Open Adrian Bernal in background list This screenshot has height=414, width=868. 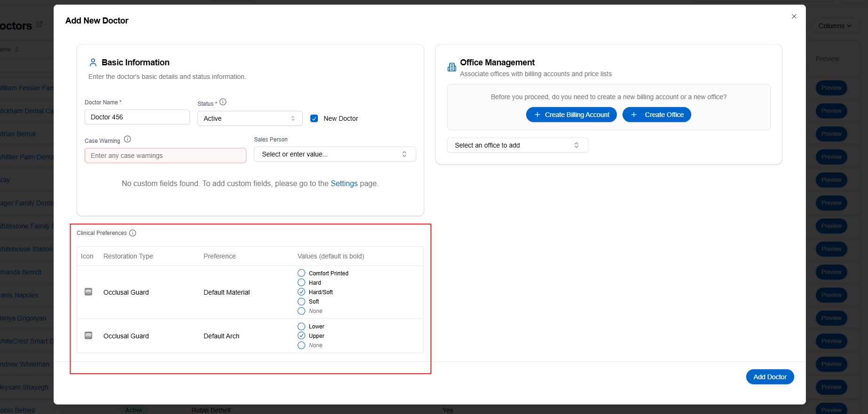[x=18, y=134]
